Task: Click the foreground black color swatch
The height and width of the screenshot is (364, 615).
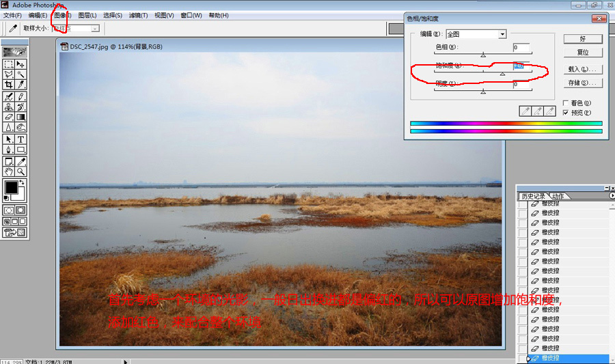Action: click(11, 187)
